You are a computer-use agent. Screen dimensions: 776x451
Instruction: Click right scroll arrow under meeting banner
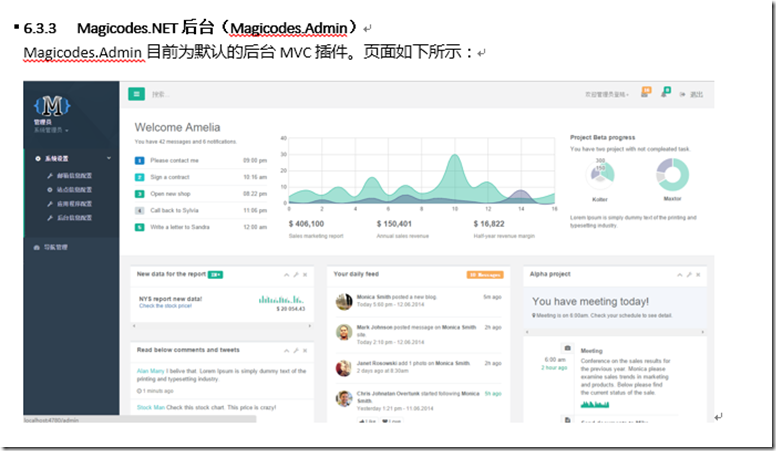coord(703,332)
